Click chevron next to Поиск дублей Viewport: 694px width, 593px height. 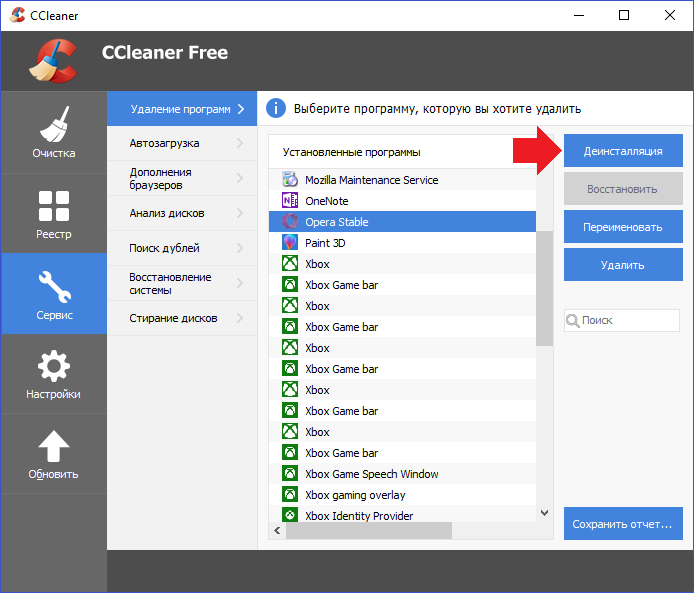tap(240, 248)
